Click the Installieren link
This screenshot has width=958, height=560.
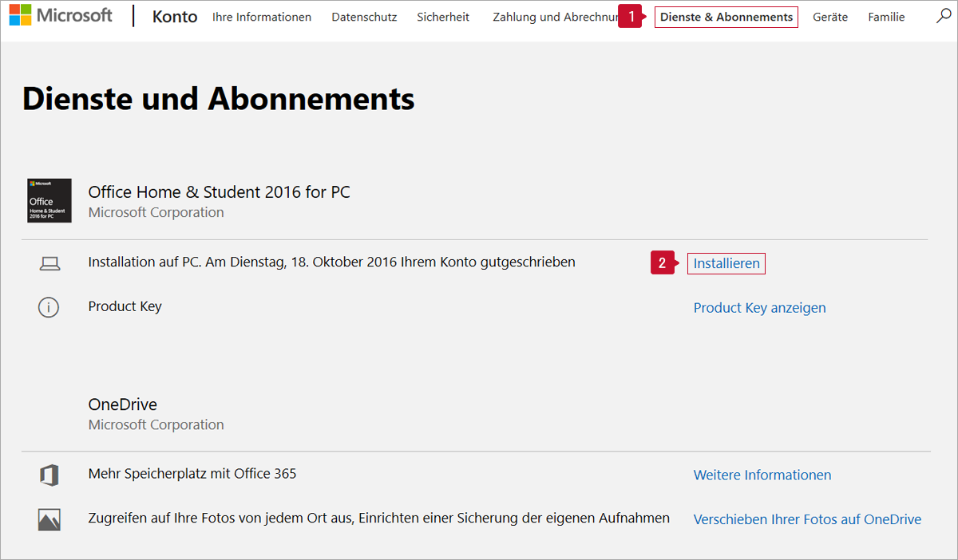click(x=726, y=263)
